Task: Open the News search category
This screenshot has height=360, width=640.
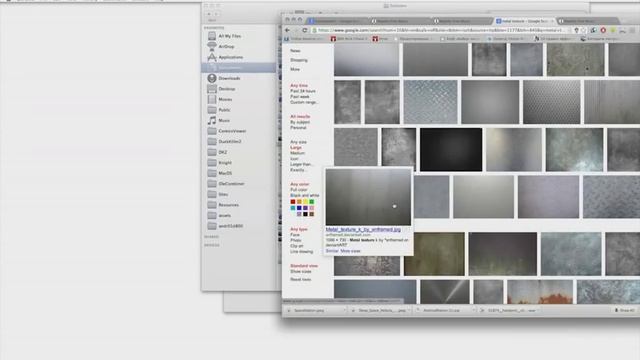Action: [x=295, y=51]
